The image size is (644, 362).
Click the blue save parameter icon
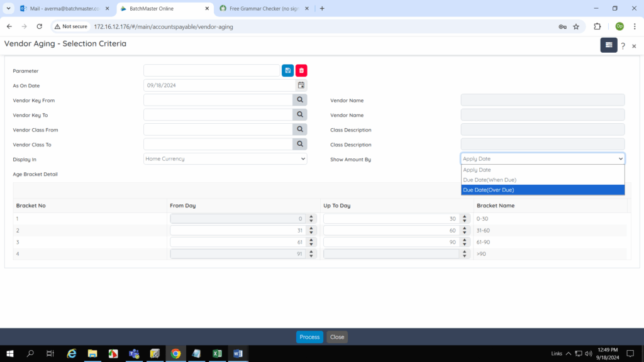287,70
